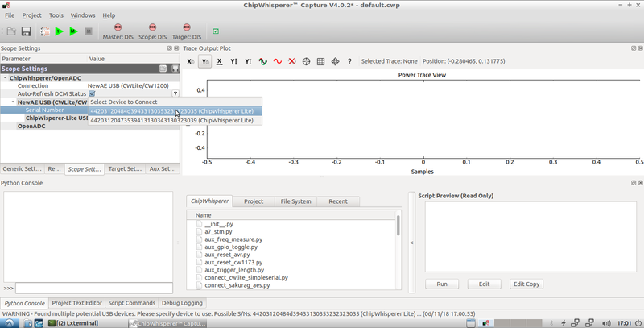The width and height of the screenshot is (644, 328).
Task: Click the load settings icon in Scope Settings header
Action: [x=163, y=69]
